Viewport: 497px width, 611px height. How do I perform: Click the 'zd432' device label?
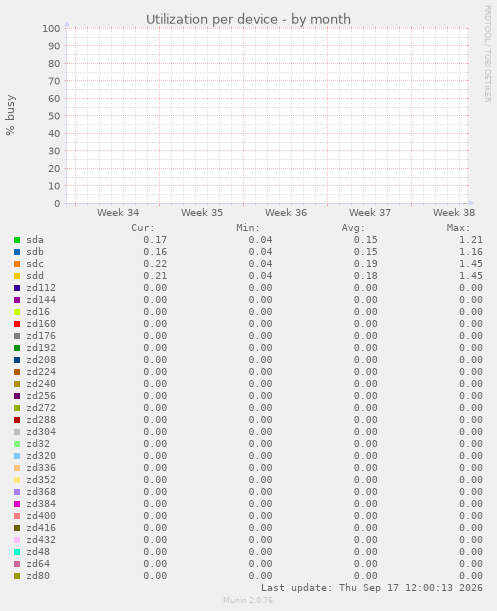tap(41, 540)
